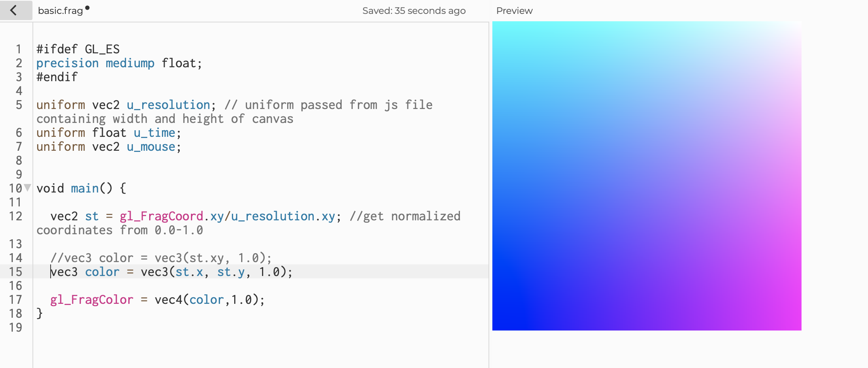The width and height of the screenshot is (868, 368).
Task: Collapse the main function fold triangle
Action: pyautogui.click(x=27, y=188)
